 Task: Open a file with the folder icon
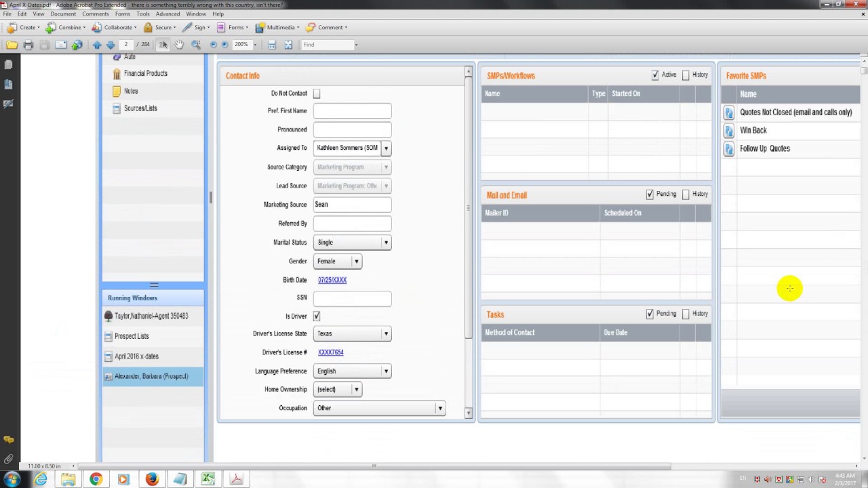[x=12, y=45]
